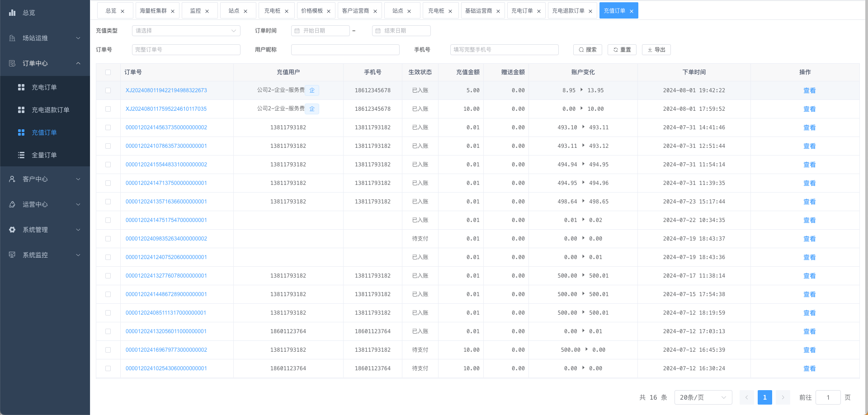
Task: Go to the next page arrow
Action: (x=783, y=397)
